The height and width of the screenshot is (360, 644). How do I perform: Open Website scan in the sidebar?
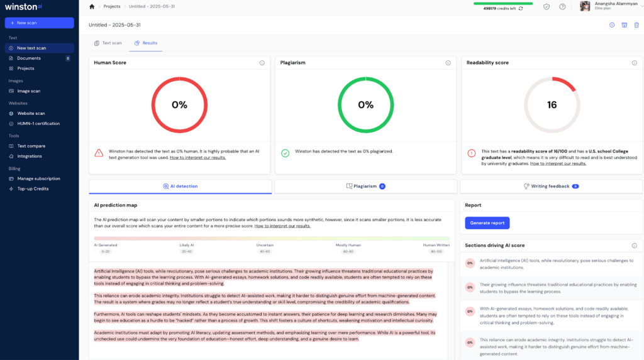pos(31,114)
